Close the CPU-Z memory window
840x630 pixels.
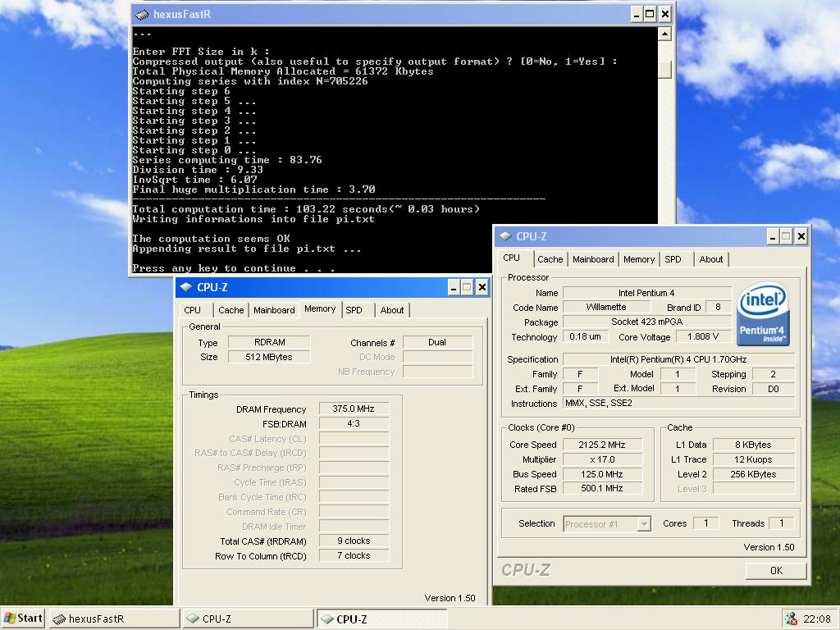click(x=482, y=288)
